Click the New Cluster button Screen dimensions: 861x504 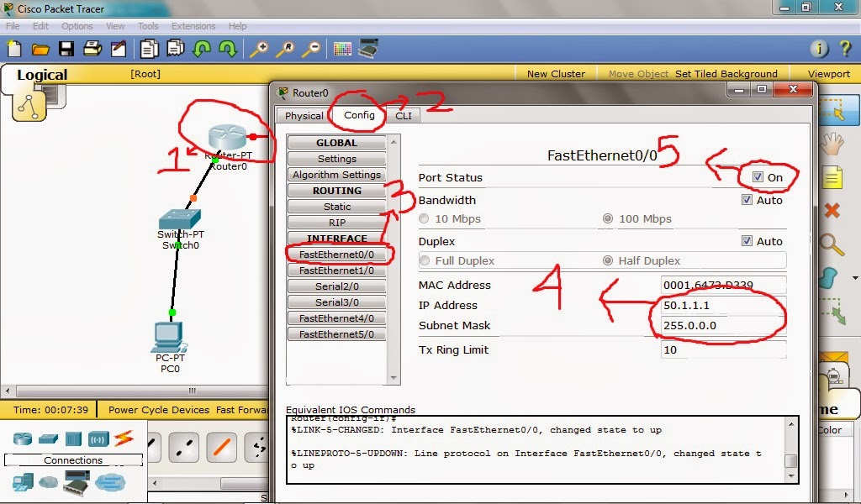tap(556, 74)
